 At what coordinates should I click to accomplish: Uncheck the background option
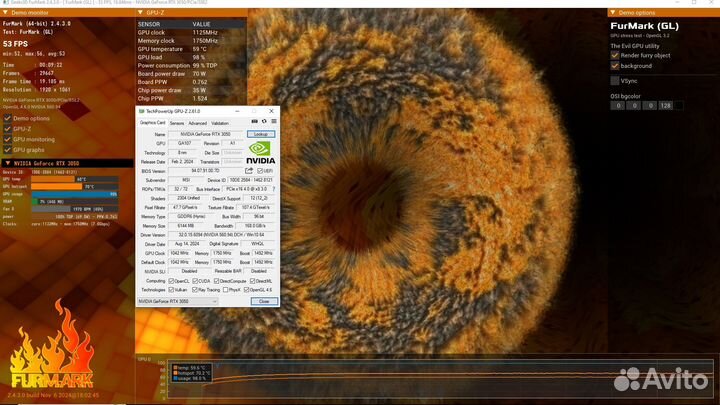click(615, 66)
